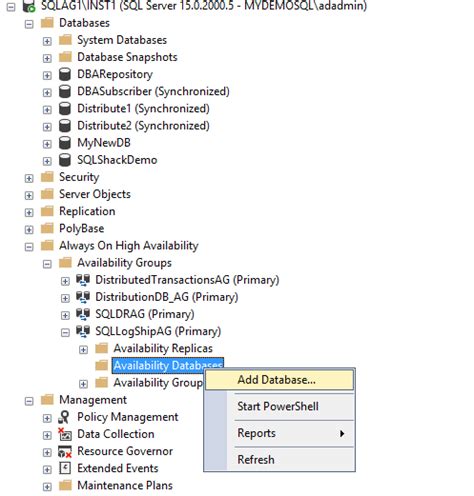Click the Security folder icon
Viewport: 474px width, 496px height.
(47, 177)
